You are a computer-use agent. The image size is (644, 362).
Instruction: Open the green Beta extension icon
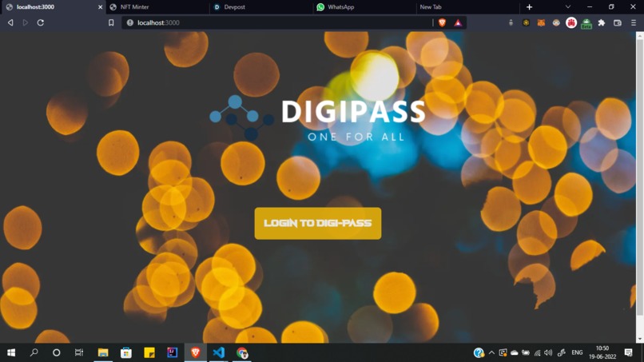click(586, 24)
